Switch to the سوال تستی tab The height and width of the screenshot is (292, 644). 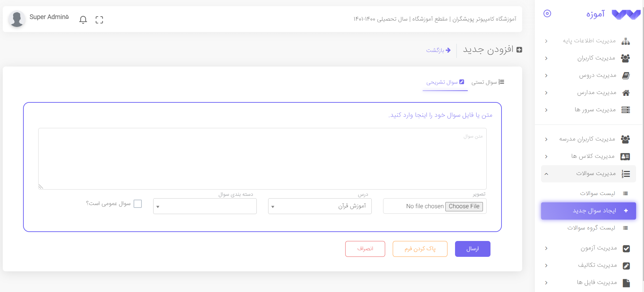click(x=487, y=82)
